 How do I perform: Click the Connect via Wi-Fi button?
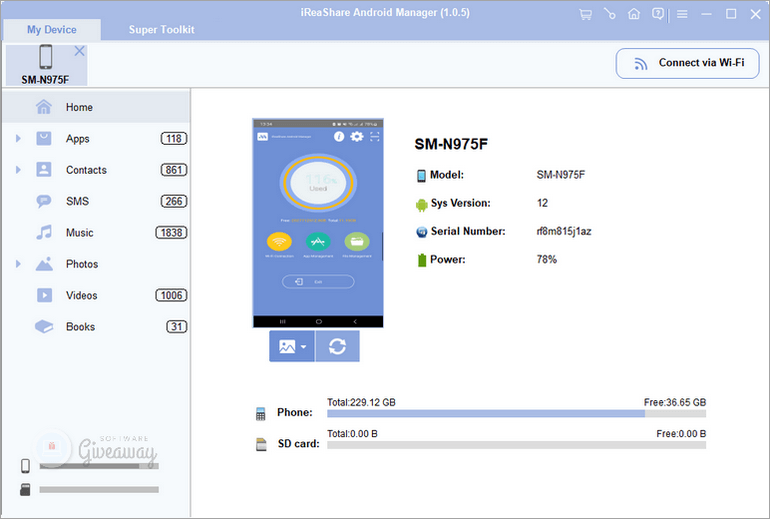(x=687, y=63)
